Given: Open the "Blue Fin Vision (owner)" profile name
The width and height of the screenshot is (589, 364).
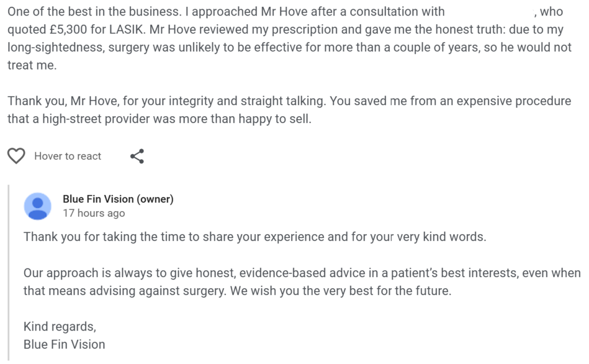Looking at the screenshot, I should click(x=118, y=200).
